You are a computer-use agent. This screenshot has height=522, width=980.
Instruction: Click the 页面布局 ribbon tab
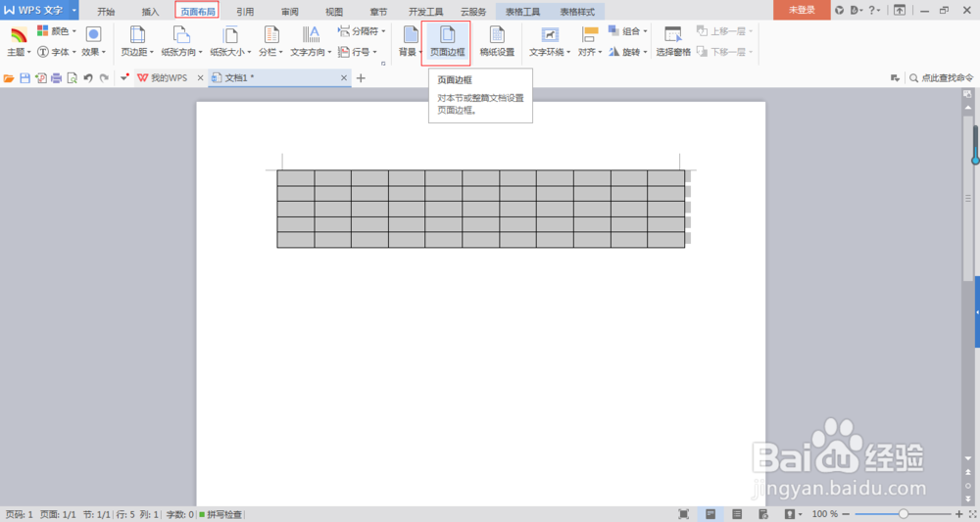tap(198, 11)
